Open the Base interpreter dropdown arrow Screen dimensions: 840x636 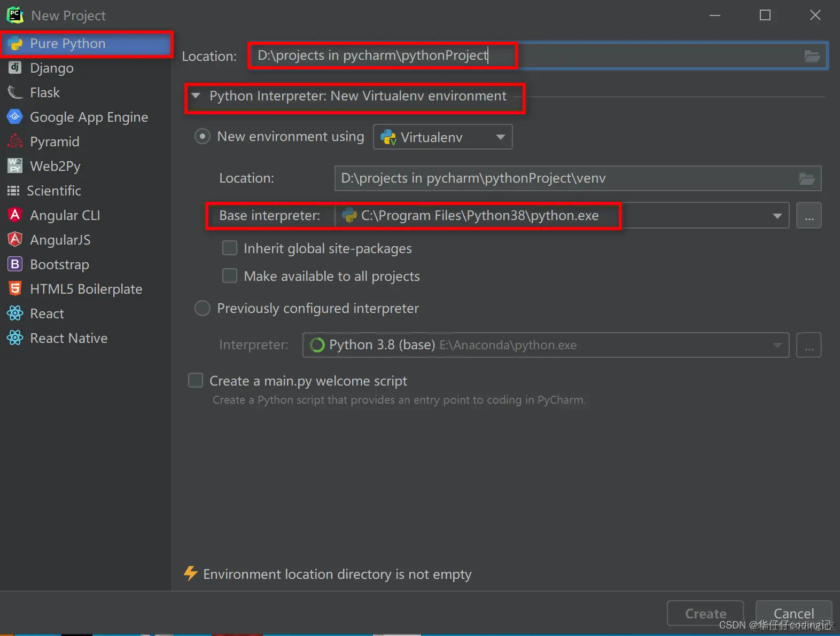coord(777,216)
